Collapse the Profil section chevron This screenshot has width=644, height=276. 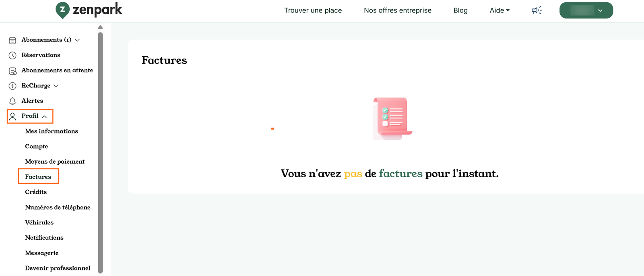pos(44,116)
